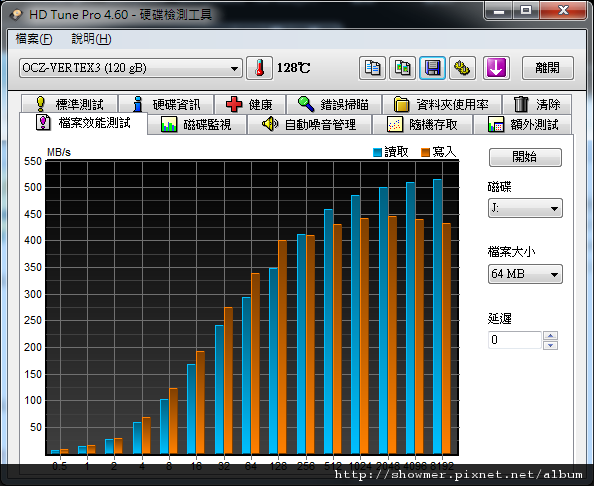
Task: Switch to 錯誤掃瞄 magnifier tab
Action: [334, 104]
